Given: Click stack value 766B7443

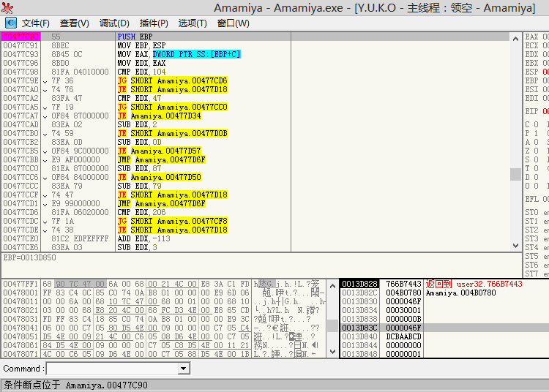Looking at the screenshot, I should pyautogui.click(x=403, y=284).
